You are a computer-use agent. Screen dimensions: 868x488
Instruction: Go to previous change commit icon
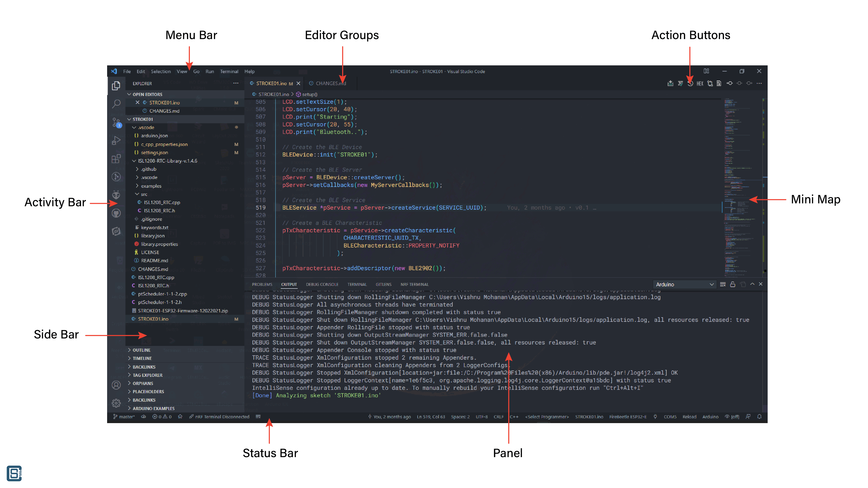pos(730,83)
